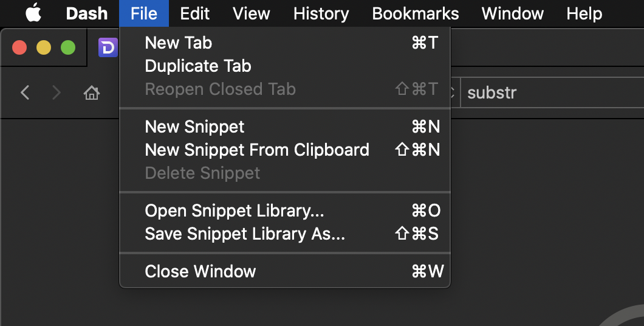Screen dimensions: 644x326
Task: Open the Help menu
Action: (584, 13)
